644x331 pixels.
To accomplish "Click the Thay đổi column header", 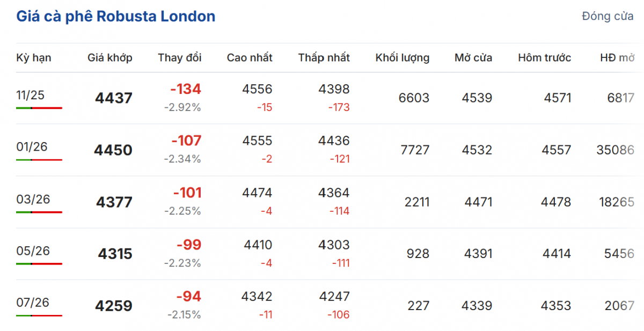I will [x=180, y=58].
